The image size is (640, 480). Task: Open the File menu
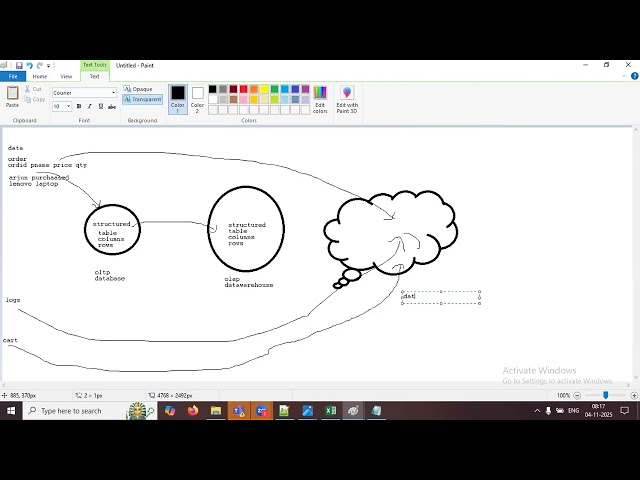pos(13,76)
